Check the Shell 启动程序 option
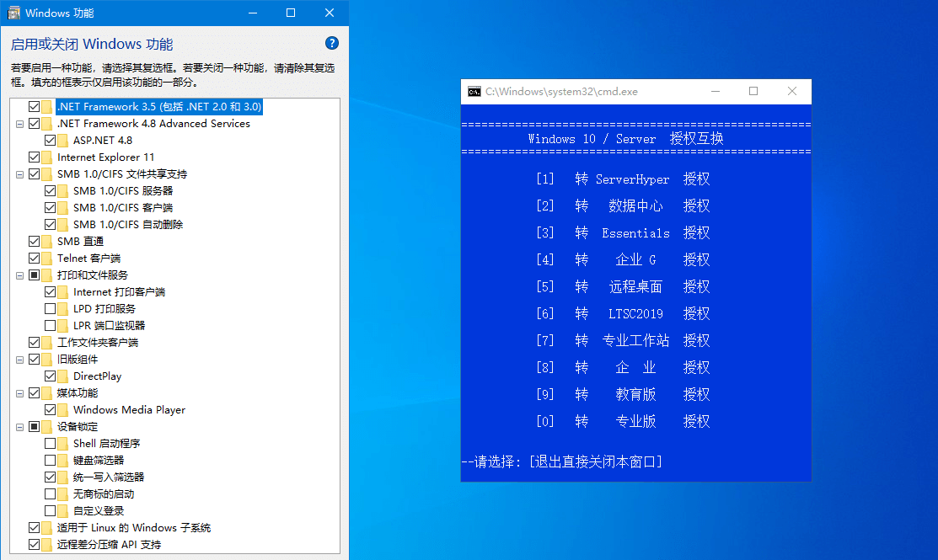The image size is (938, 560). click(x=49, y=443)
